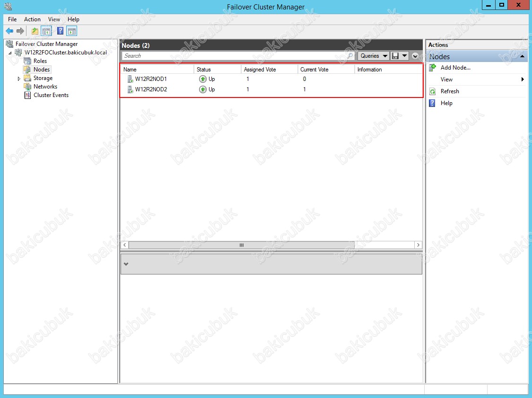
Task: Click the Name column header
Action: point(157,70)
